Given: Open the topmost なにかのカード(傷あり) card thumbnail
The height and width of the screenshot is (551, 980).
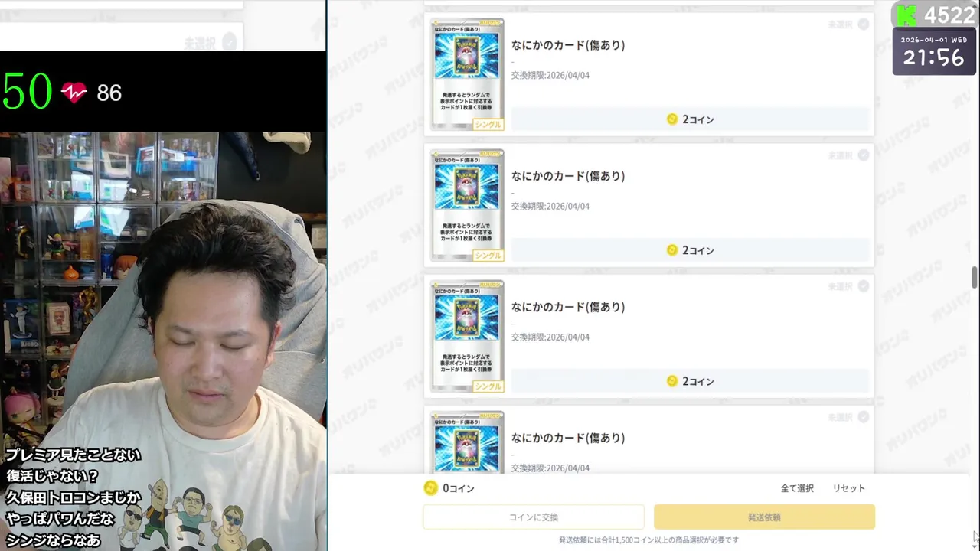Looking at the screenshot, I should [x=466, y=74].
